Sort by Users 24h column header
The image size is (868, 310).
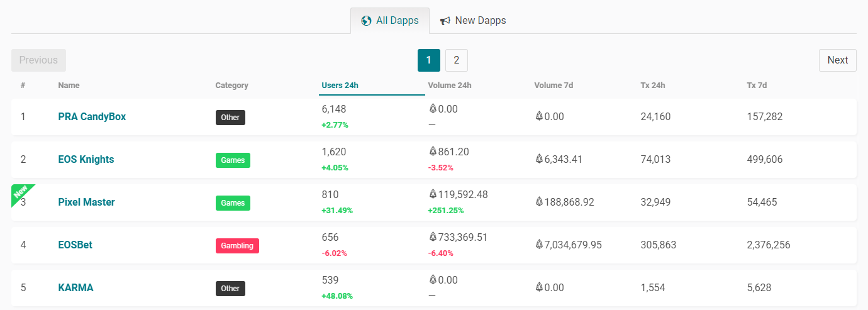[340, 86]
